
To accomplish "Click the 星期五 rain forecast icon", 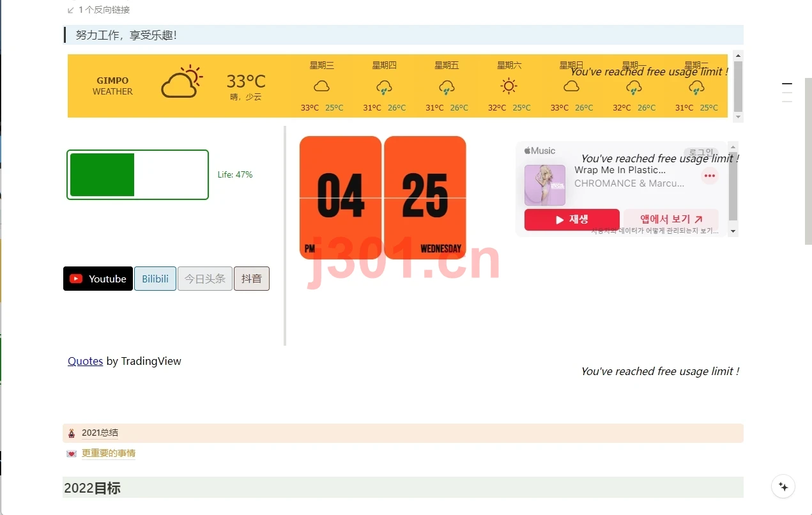I will click(447, 87).
